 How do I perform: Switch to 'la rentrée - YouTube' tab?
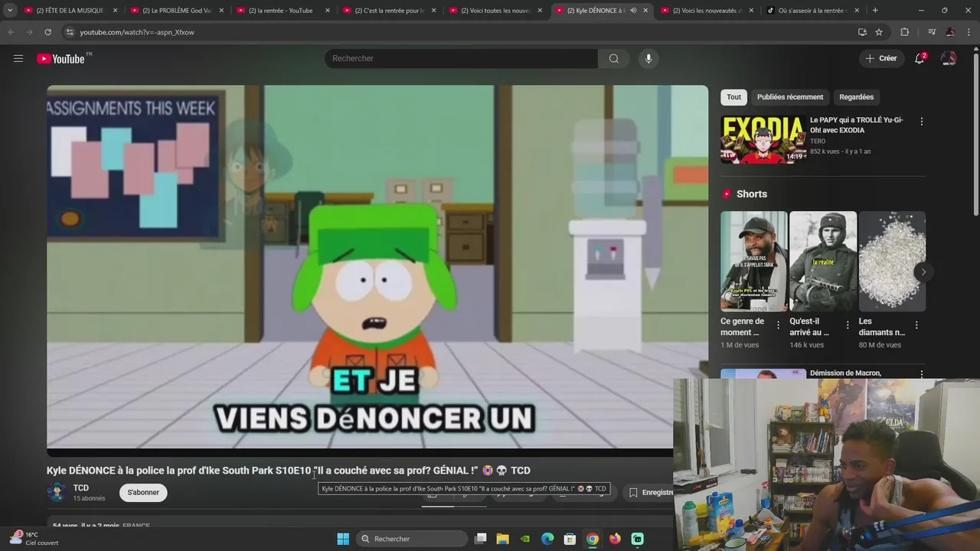[282, 11]
